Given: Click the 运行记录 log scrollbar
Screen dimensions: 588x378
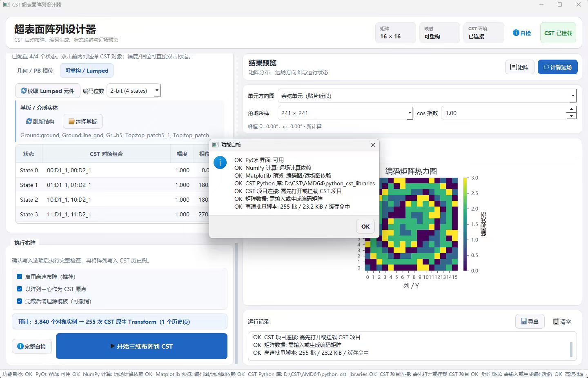Looking at the screenshot, I should (571, 349).
